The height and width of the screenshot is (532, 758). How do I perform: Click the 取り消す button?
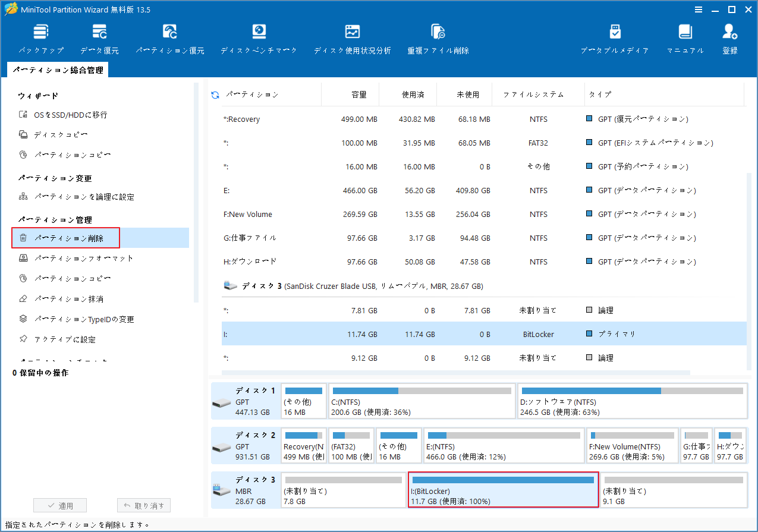[143, 505]
